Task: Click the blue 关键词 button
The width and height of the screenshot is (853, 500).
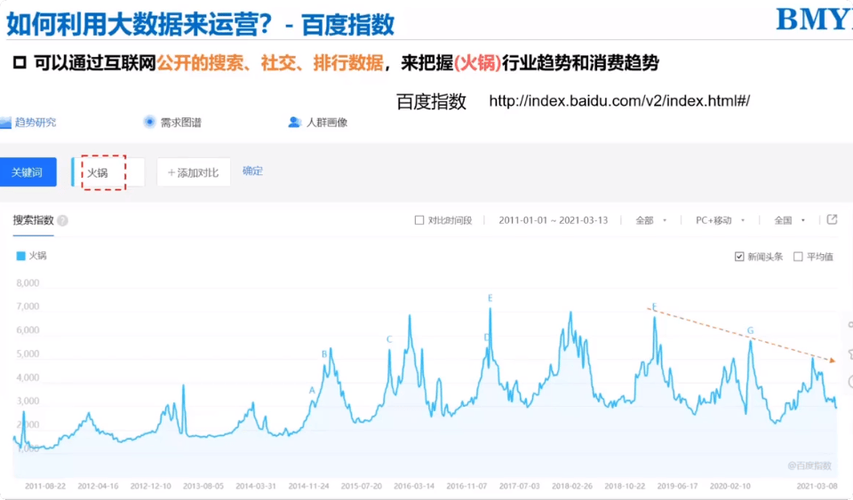Action: click(x=28, y=172)
